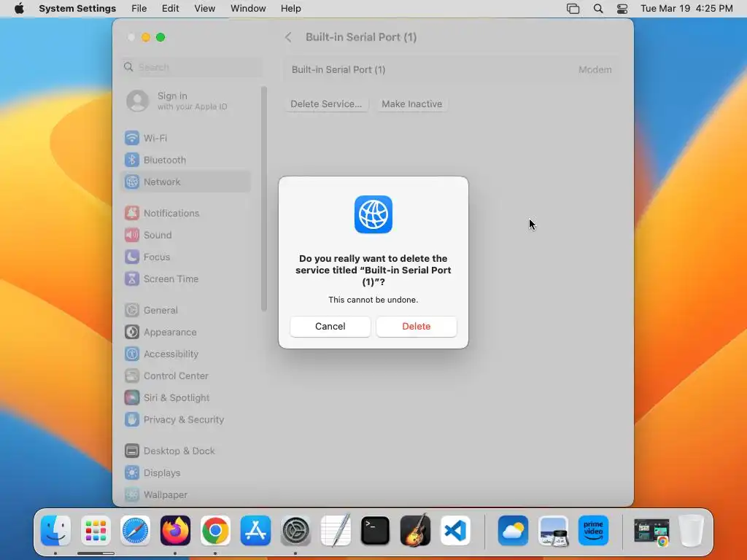Screen dimensions: 747x560
Task: Open Terminal from the Dock
Action: (376, 531)
